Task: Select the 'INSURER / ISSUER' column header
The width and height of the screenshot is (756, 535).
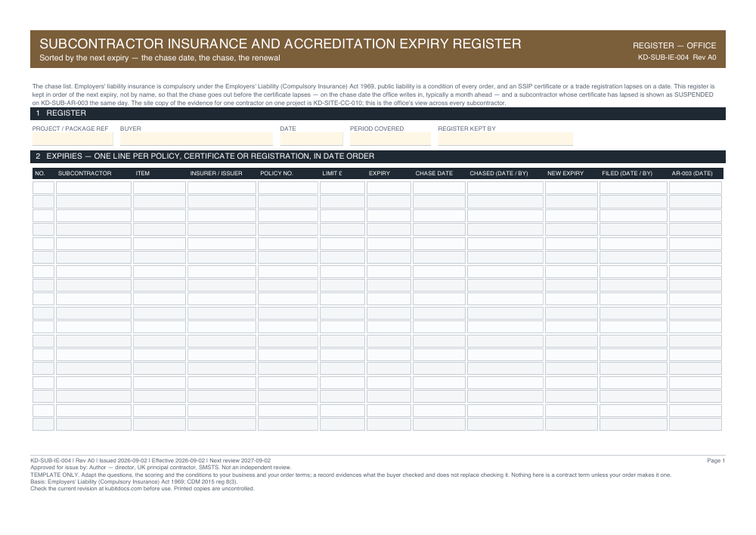Action: point(216,174)
